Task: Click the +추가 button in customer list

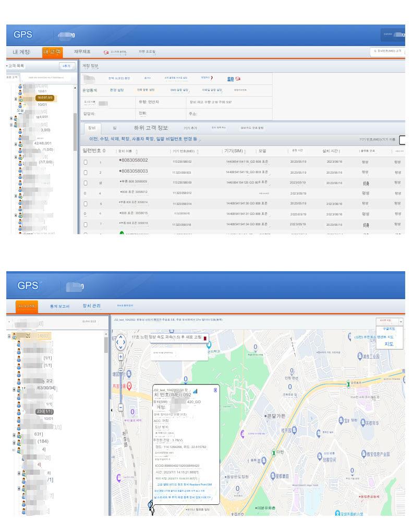Action: click(67, 66)
